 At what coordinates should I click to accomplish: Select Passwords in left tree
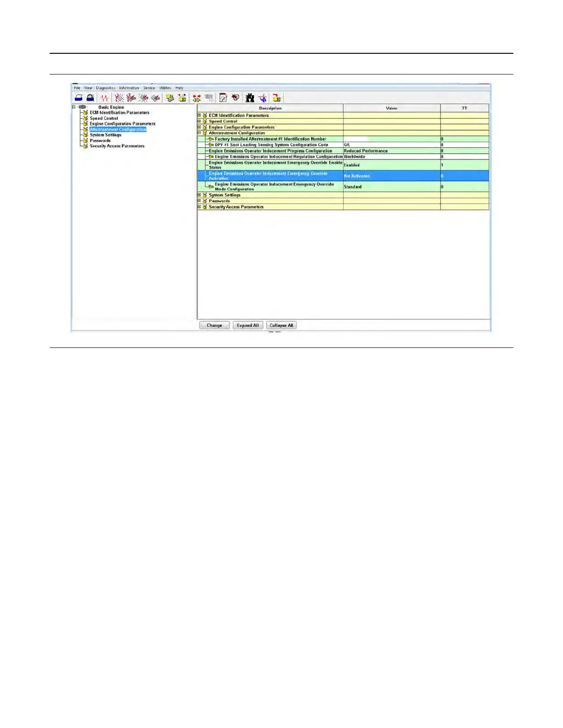pyautogui.click(x=100, y=141)
